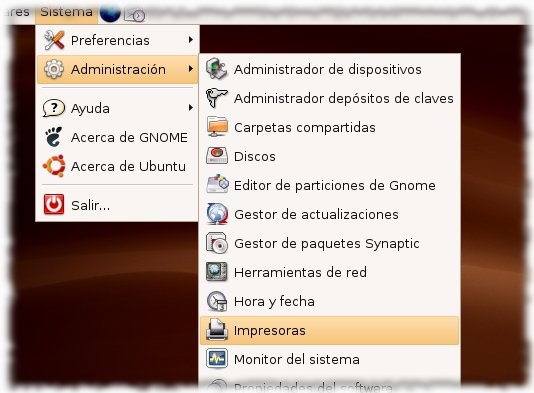Click the Discos disk usage icon
Screen dimensions: 534x393
click(x=217, y=156)
